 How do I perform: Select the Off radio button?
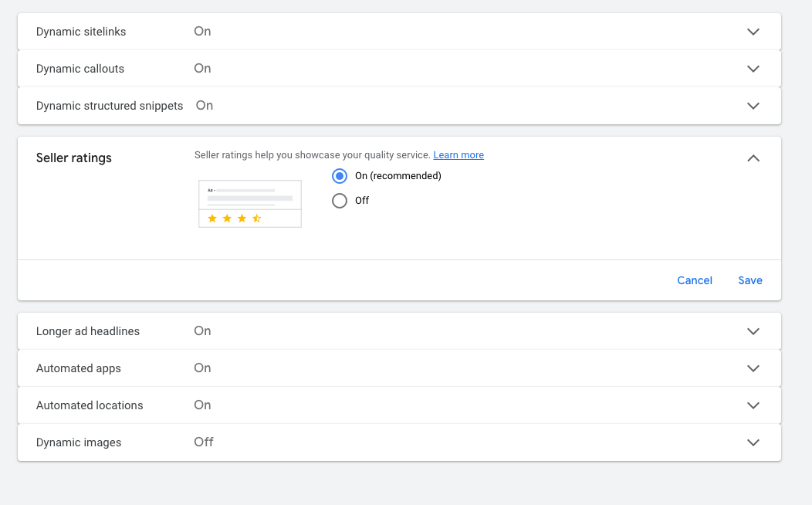[340, 201]
